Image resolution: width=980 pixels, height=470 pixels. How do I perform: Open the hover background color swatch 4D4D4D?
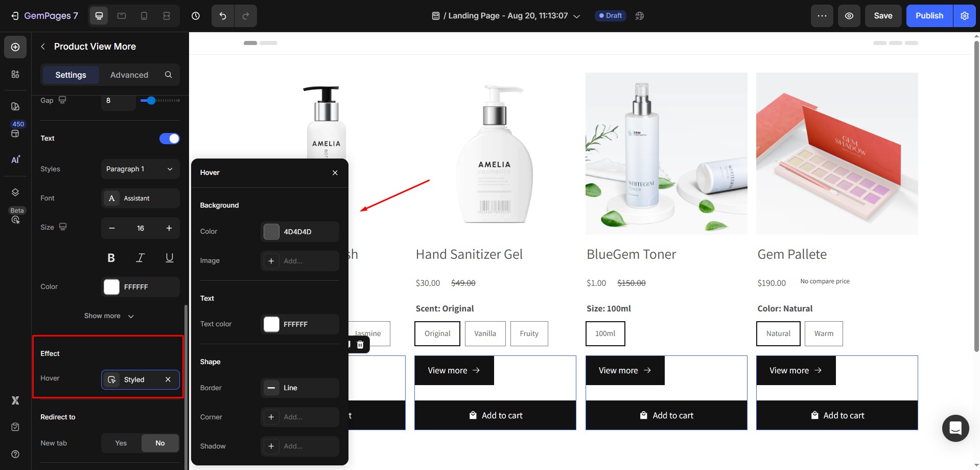271,232
